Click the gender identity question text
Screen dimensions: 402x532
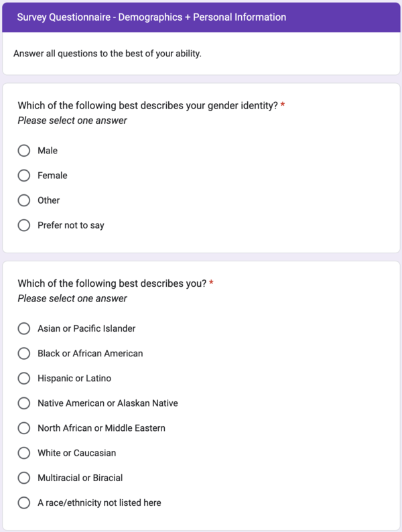point(147,106)
